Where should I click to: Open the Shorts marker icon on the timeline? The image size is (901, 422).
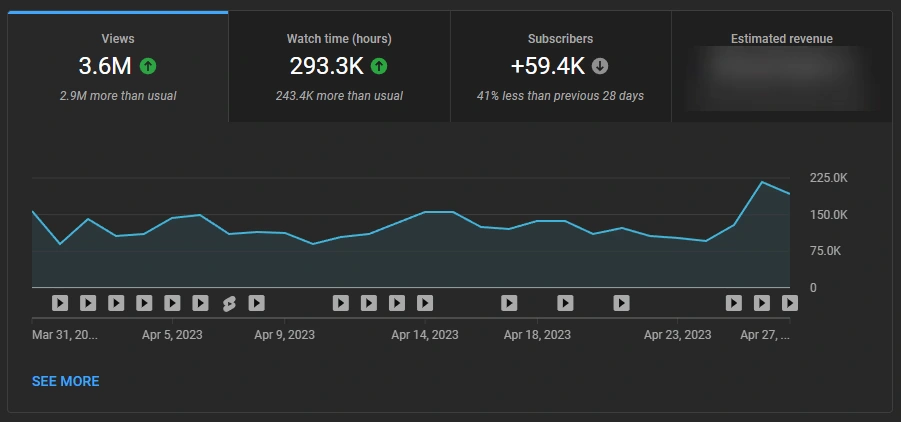[x=228, y=303]
